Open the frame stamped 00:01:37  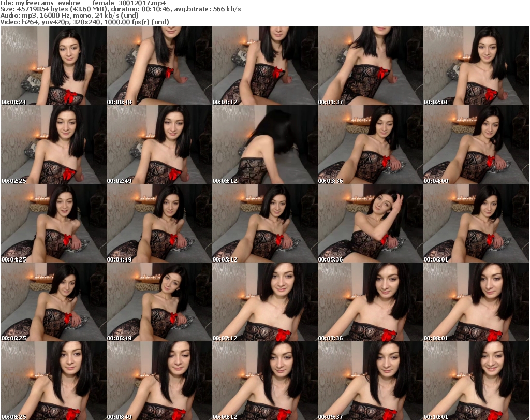(370, 66)
